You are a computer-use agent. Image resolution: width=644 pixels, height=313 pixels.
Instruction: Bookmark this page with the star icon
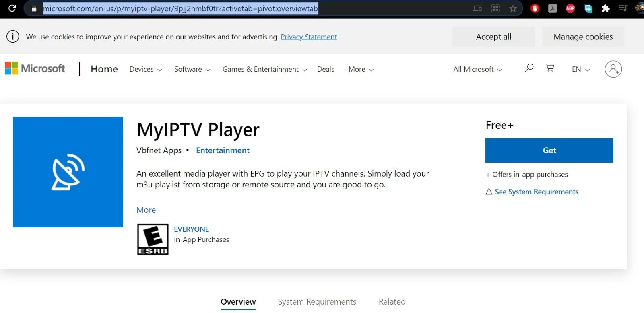[x=513, y=8]
